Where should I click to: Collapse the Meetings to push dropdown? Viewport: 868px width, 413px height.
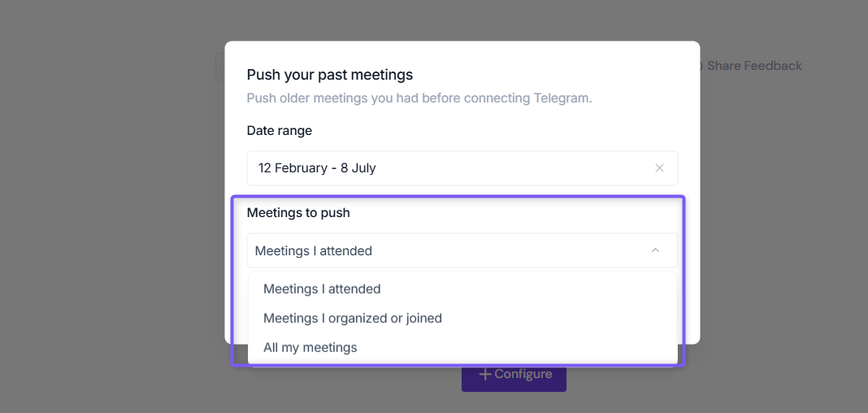click(x=462, y=250)
